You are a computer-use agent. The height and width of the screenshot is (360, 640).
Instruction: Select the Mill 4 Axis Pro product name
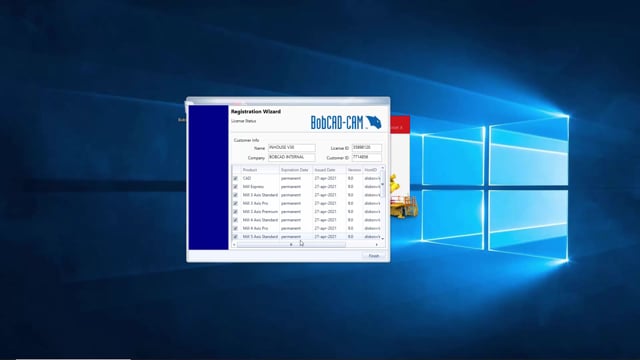255,228
